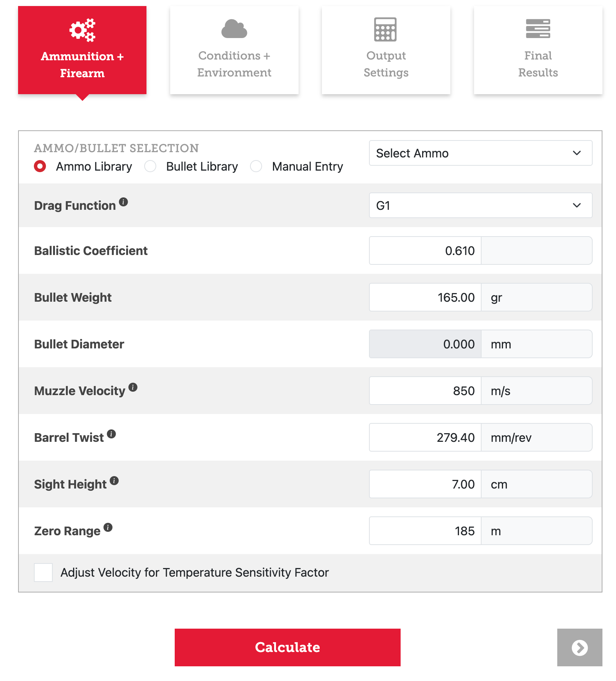Click the info icon beside Zero Range
616x681 pixels.
tap(108, 527)
